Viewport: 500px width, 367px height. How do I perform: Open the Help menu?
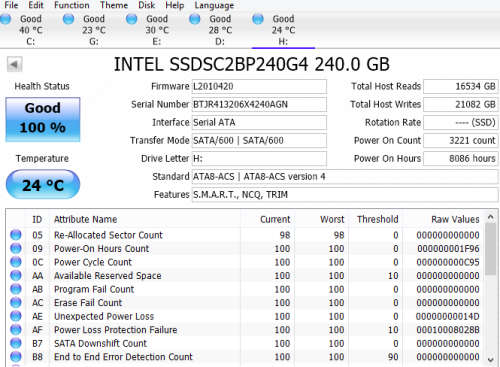[175, 5]
